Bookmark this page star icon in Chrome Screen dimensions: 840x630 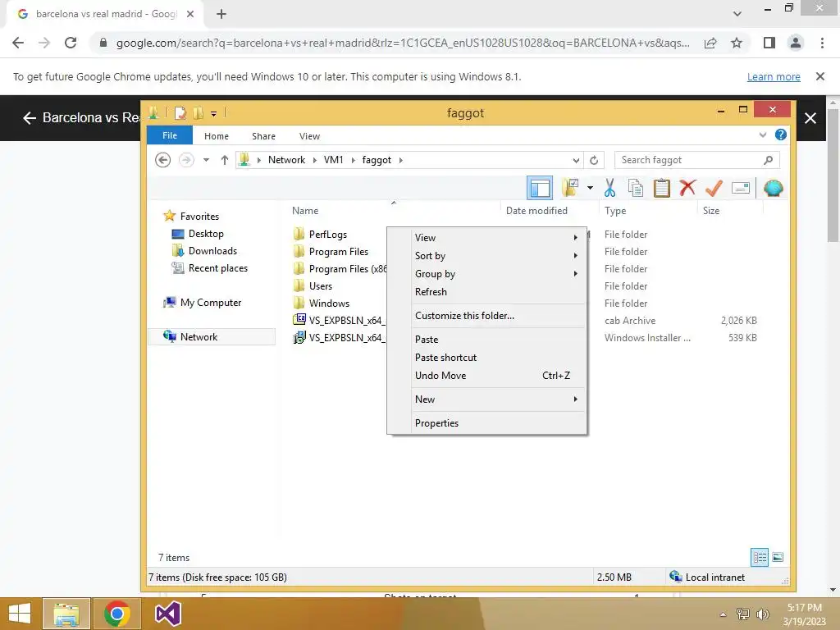click(737, 43)
